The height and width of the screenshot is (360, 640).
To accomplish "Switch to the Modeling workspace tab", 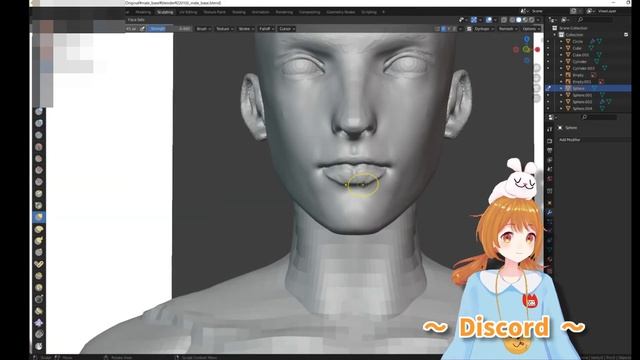I will point(143,12).
